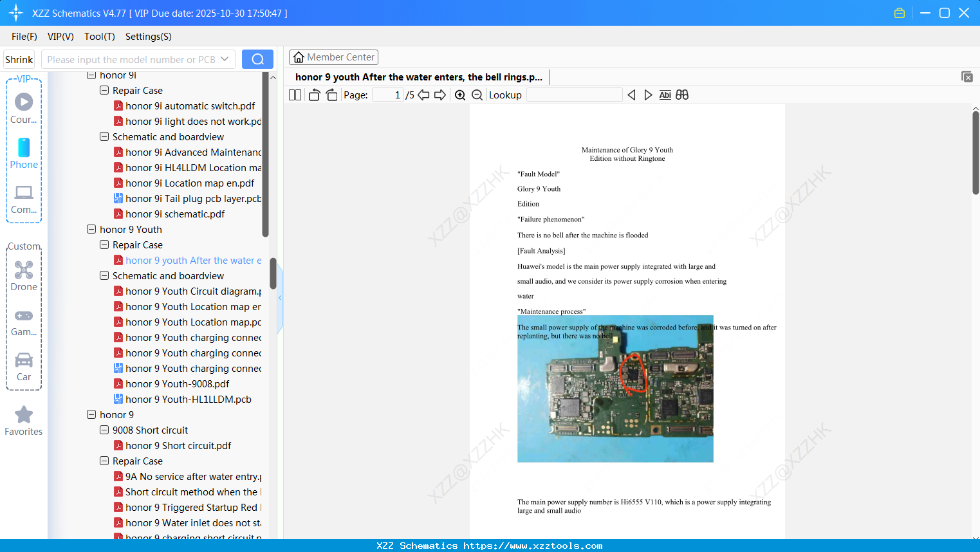980x552 pixels.
Task: Click the blue magnifier search button
Action: (257, 59)
